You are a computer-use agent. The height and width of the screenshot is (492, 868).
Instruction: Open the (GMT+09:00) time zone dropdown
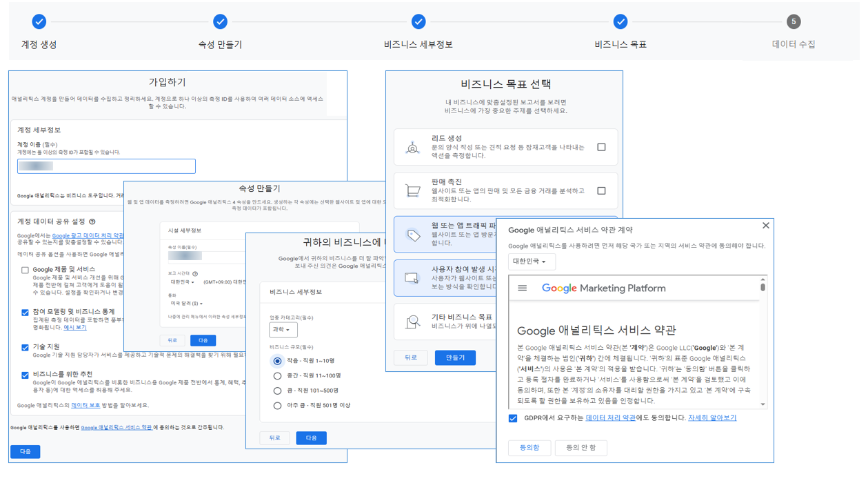(x=225, y=282)
